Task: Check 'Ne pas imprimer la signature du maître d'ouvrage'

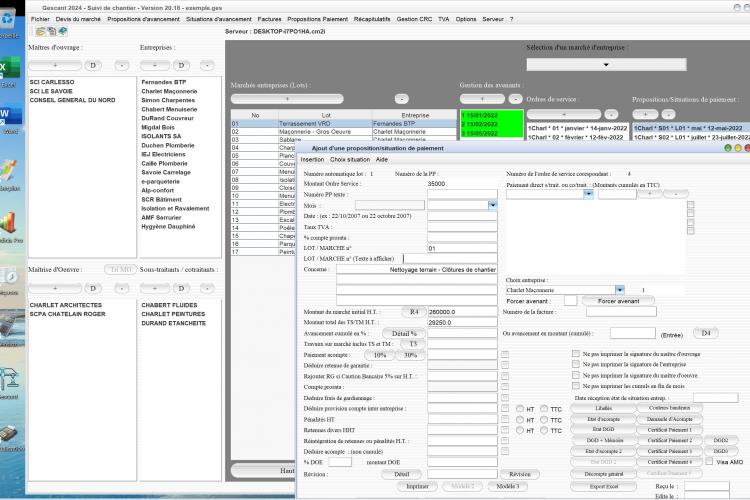Action: pyautogui.click(x=575, y=354)
